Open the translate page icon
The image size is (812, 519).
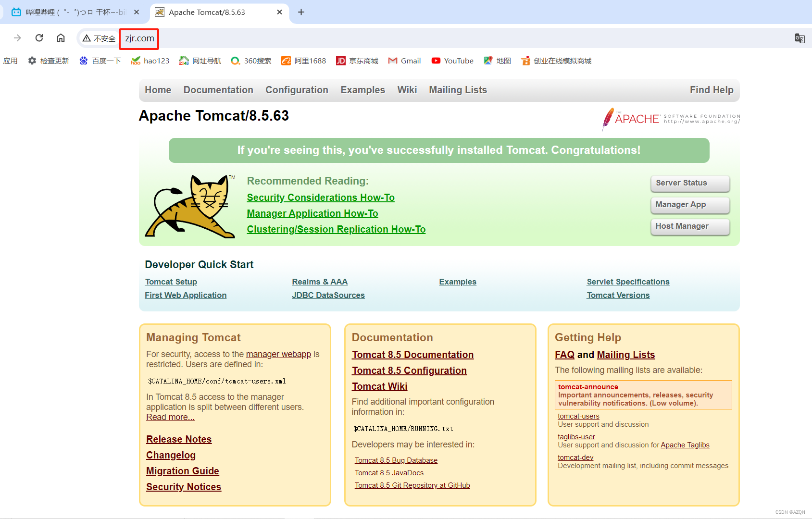point(800,38)
